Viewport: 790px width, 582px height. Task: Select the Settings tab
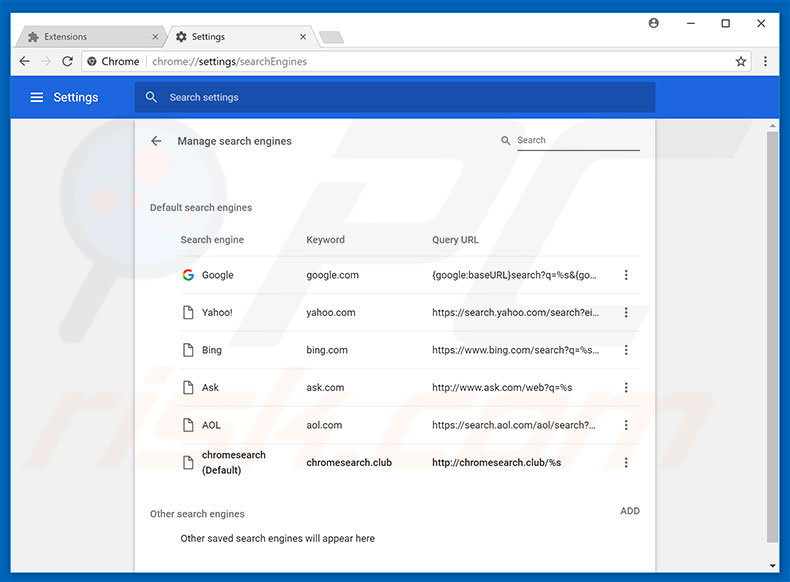(x=242, y=37)
